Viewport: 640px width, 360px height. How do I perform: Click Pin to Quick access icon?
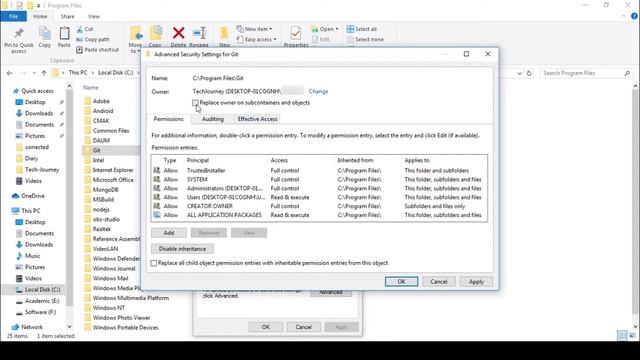tap(19, 33)
